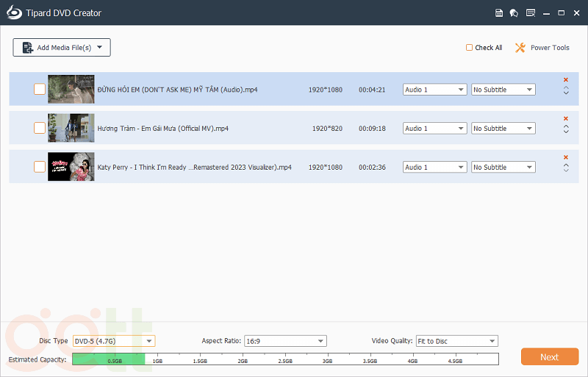This screenshot has height=377, width=588.
Task: Tick the checkbox for ĐỪNG HỎI EM video
Action: coord(39,89)
